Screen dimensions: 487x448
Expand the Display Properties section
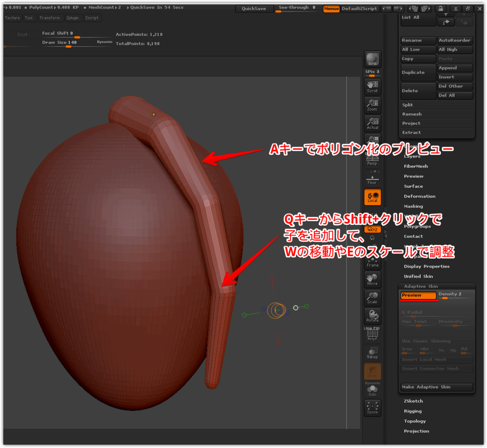(427, 266)
